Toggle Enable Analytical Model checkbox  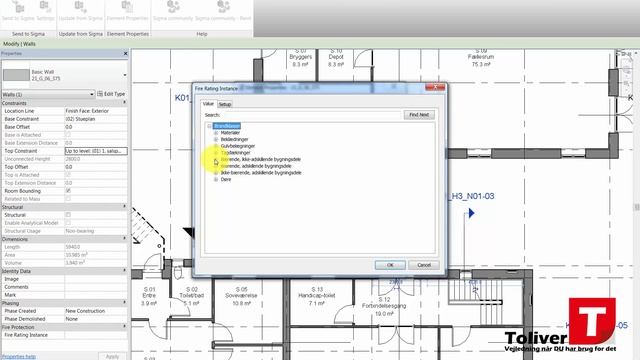pos(68,223)
